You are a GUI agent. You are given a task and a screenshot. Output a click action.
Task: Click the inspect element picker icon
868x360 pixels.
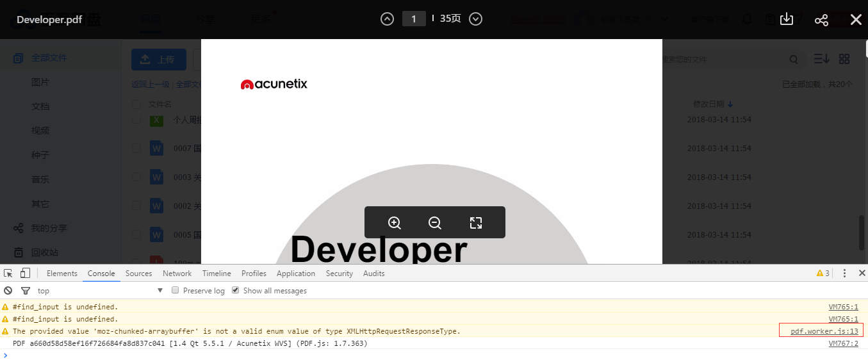point(8,274)
